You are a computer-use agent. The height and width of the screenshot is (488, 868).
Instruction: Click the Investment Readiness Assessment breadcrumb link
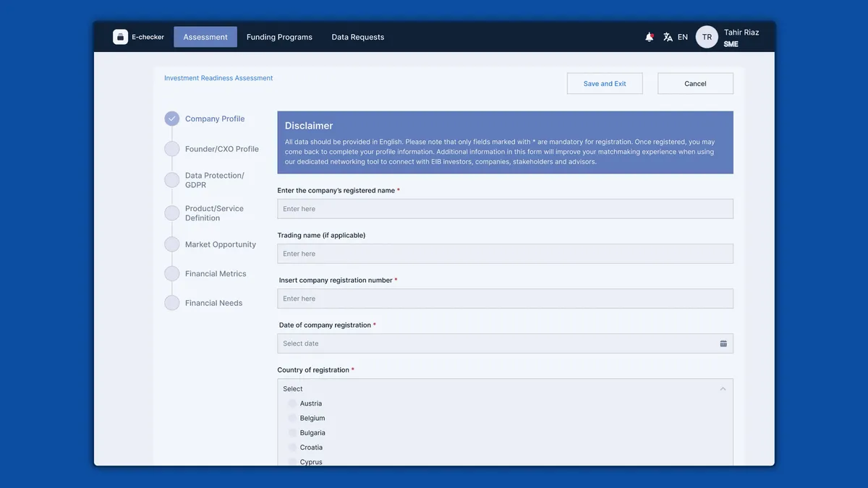pyautogui.click(x=218, y=78)
